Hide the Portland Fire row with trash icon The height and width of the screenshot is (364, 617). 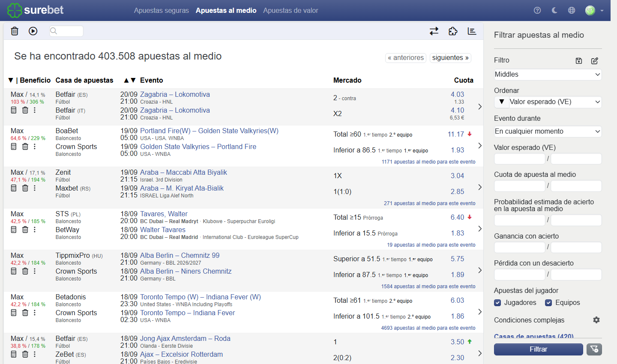[25, 146]
